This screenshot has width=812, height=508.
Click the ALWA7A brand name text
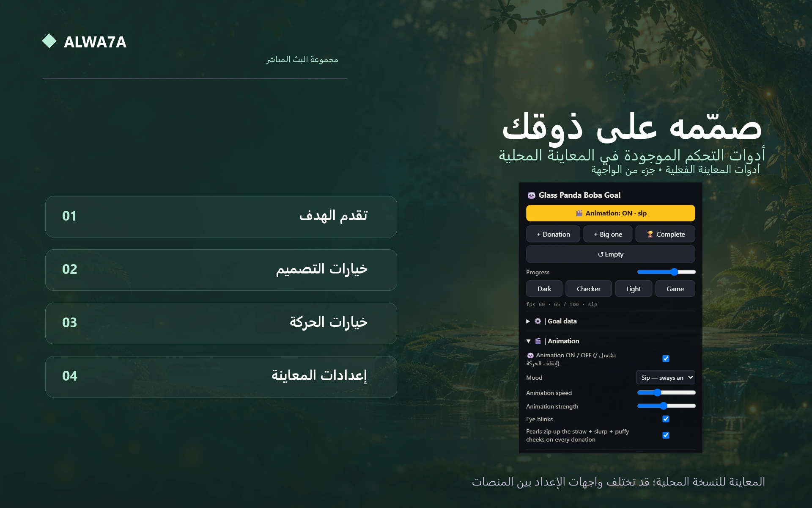pos(95,42)
